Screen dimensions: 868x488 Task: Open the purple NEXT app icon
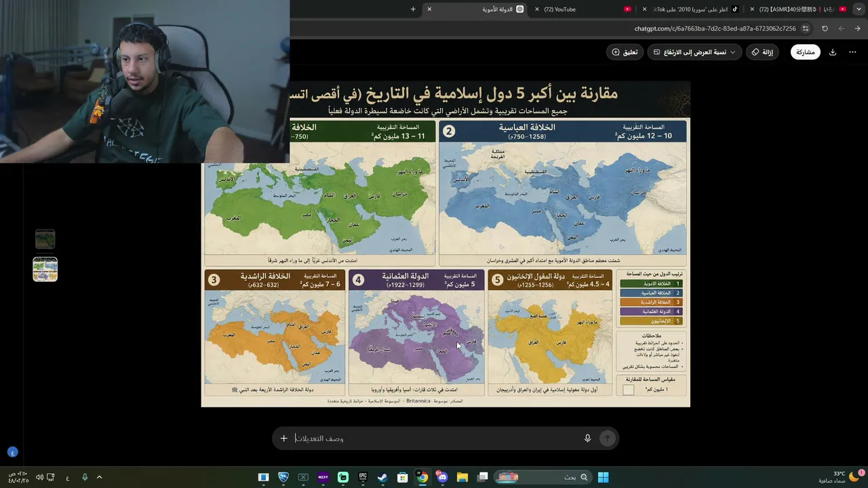[x=323, y=477]
